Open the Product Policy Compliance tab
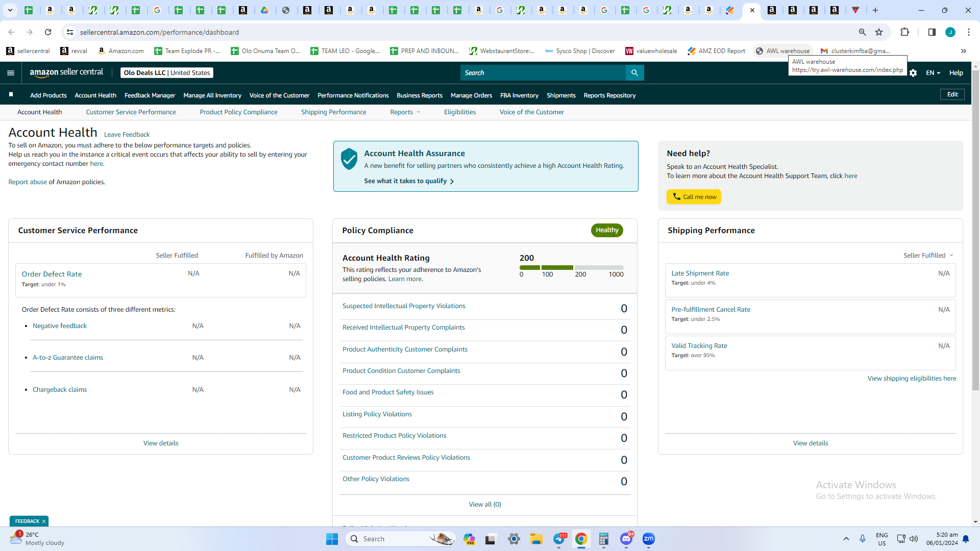 point(238,112)
